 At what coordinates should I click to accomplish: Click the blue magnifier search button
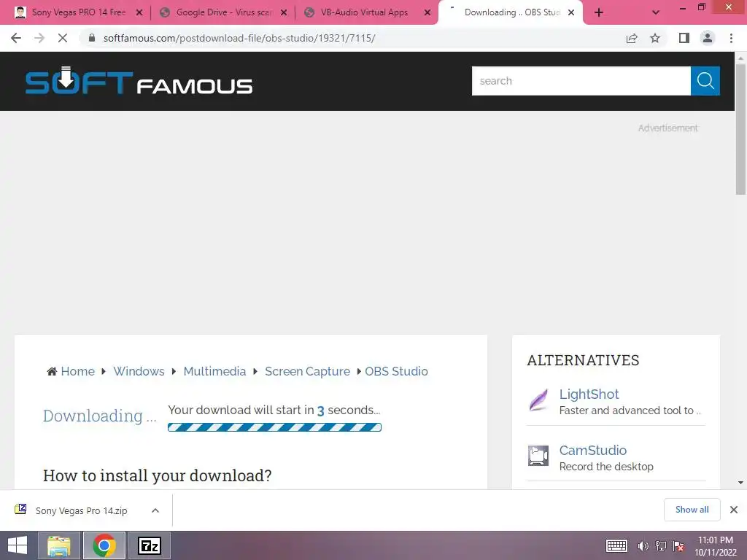pyautogui.click(x=705, y=81)
